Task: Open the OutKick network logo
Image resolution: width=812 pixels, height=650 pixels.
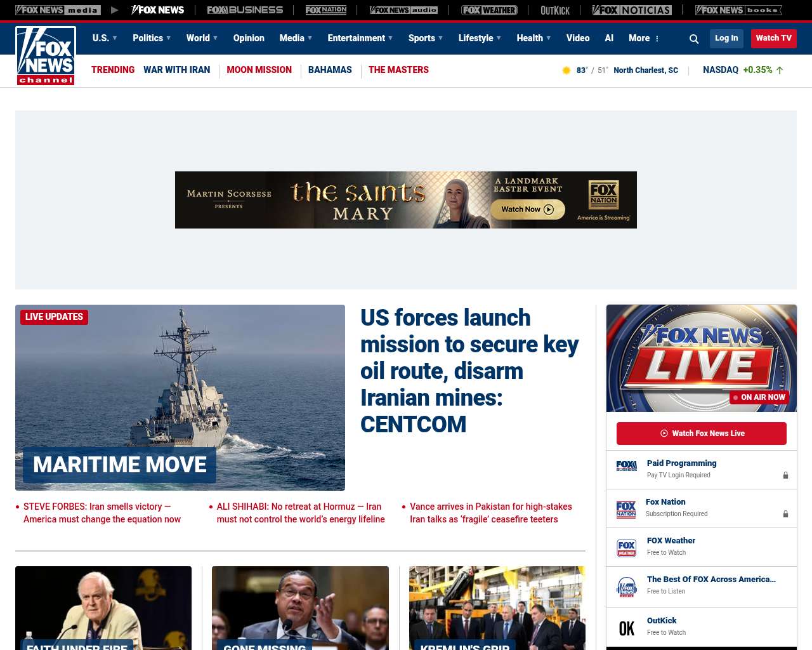Action: pyautogui.click(x=555, y=10)
